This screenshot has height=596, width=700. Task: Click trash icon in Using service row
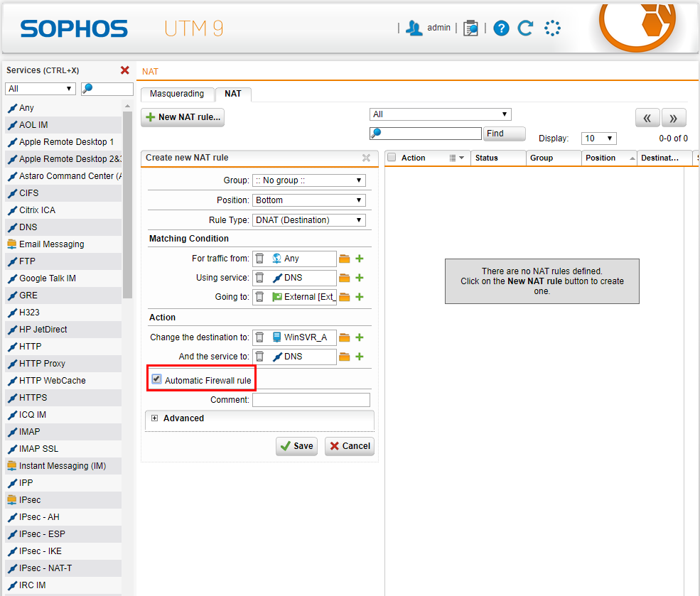(x=260, y=278)
